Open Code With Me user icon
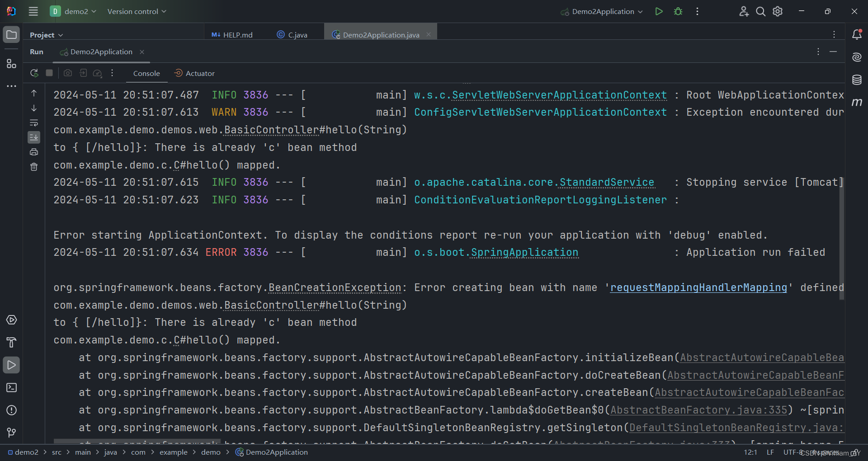The height and width of the screenshot is (461, 868). coord(744,11)
